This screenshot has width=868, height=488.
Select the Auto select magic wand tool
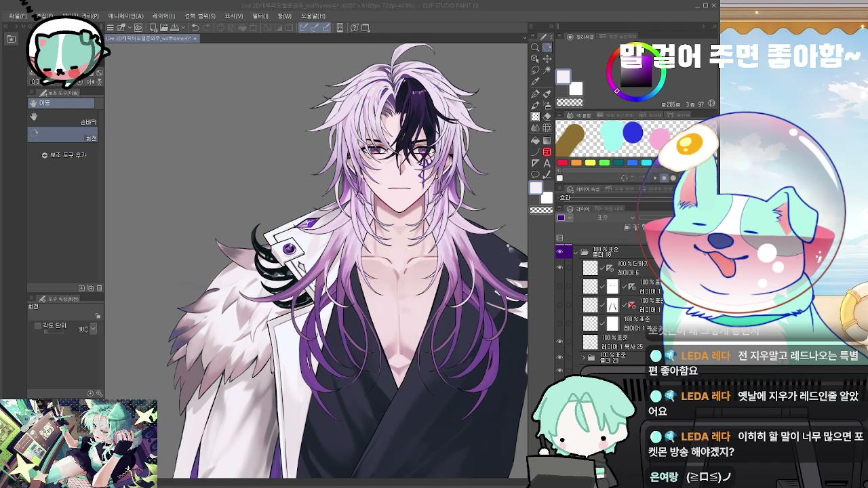(x=547, y=70)
